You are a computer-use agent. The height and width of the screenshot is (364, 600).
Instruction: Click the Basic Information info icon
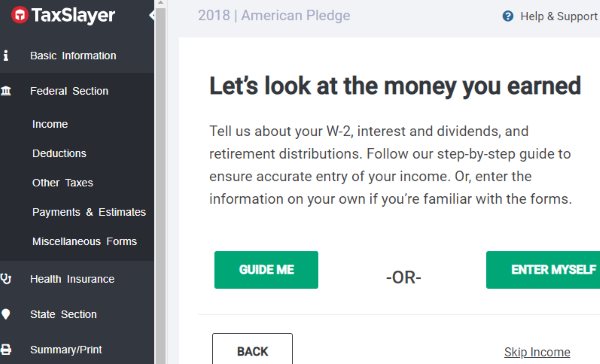tap(6, 55)
